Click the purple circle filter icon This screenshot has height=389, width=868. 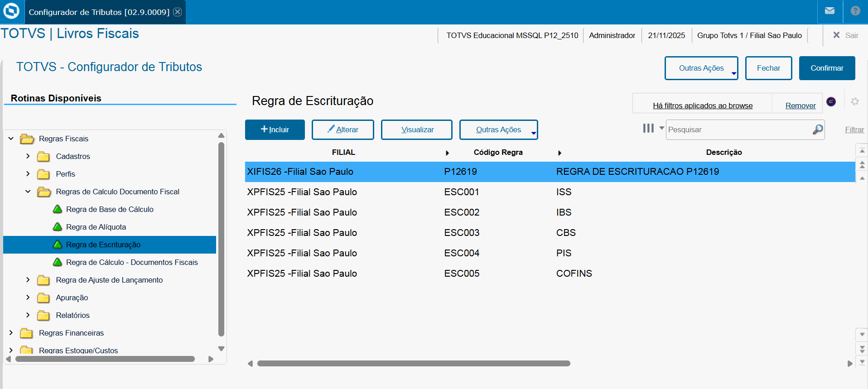(831, 101)
